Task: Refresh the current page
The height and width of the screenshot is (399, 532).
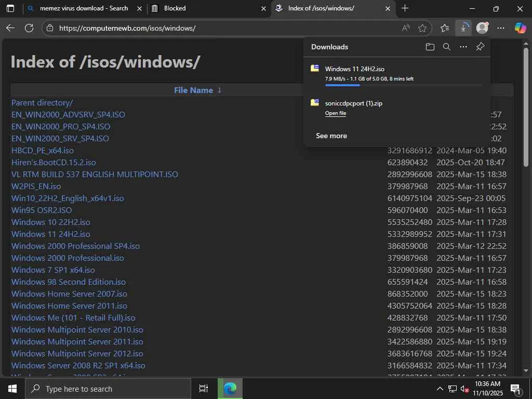Action: [29, 28]
